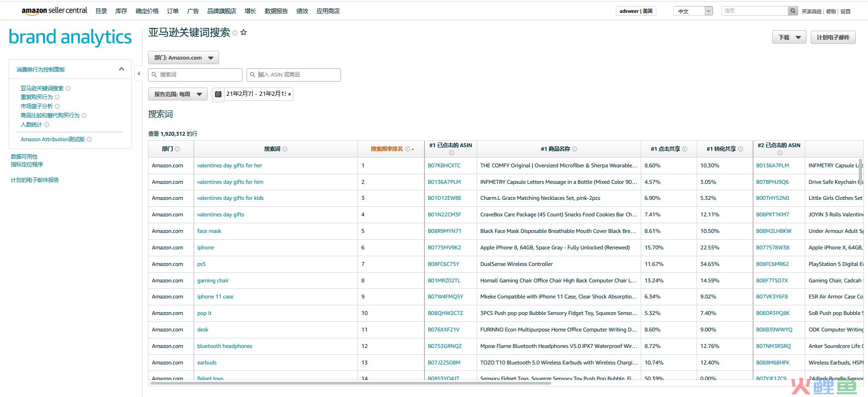This screenshot has height=397, width=868.
Task: Open 数据可用性 link
Action: point(24,157)
